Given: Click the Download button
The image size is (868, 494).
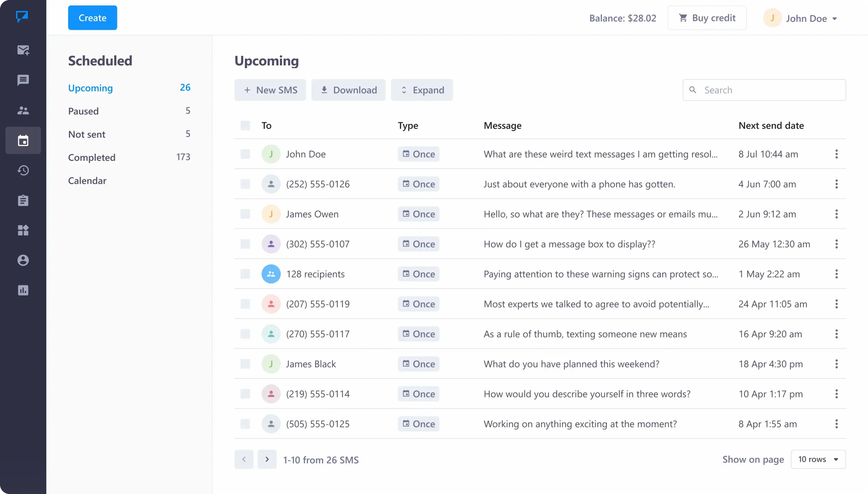Looking at the screenshot, I should pyautogui.click(x=348, y=90).
